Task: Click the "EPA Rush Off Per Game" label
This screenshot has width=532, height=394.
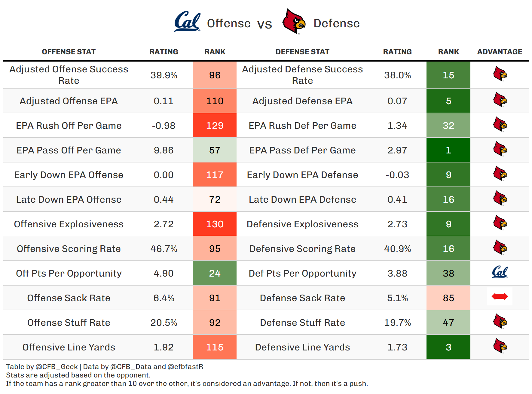Action: click(69, 126)
